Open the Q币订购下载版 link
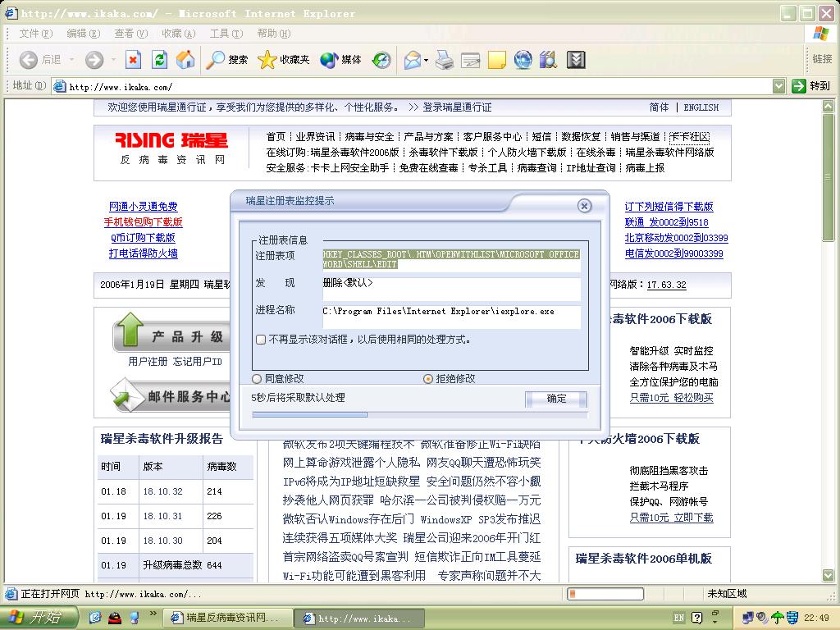This screenshot has height=630, width=840. (x=143, y=238)
